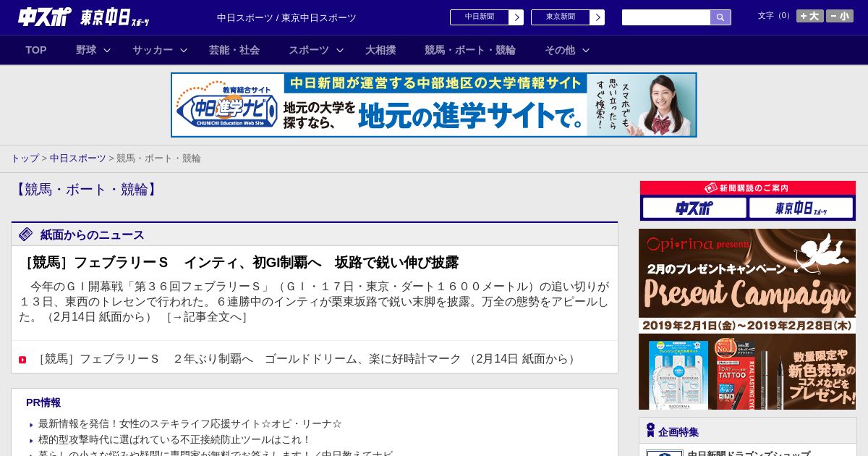Viewport: 868px width, 456px height.
Task: Click the Chunichi Sports logo in header
Action: [x=44, y=17]
